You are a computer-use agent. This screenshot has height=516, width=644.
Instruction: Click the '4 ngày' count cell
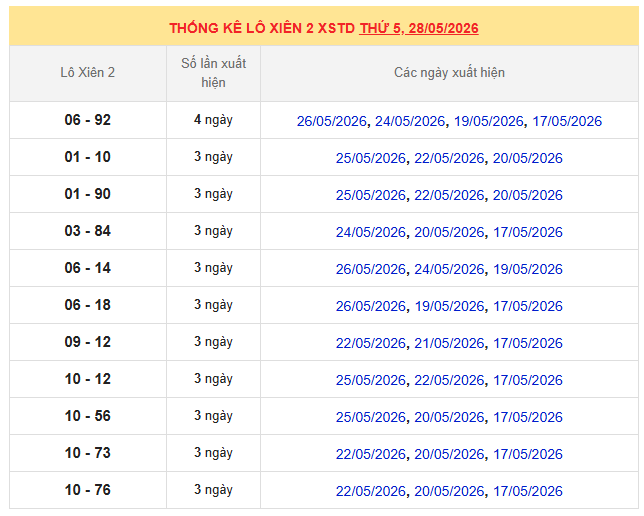click(x=213, y=120)
